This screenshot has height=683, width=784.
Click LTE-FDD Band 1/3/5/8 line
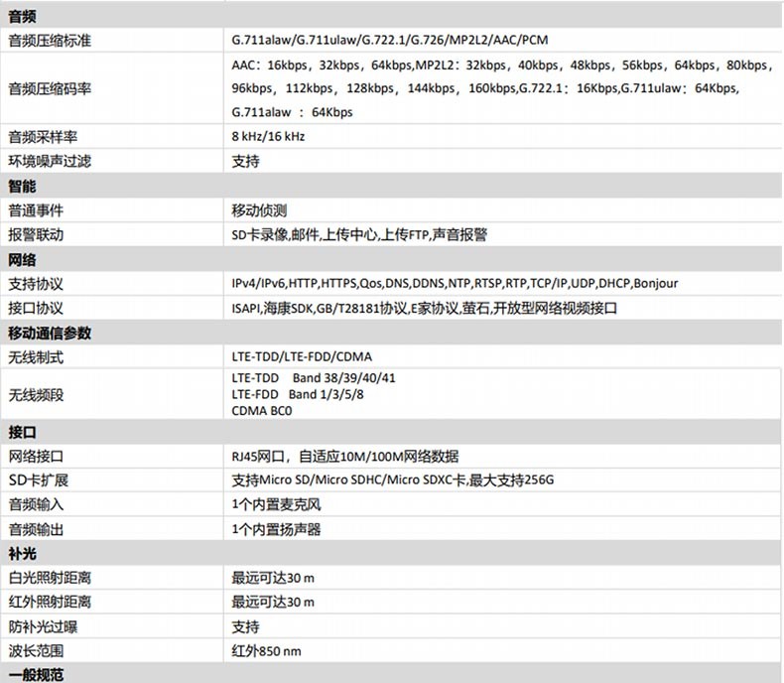298,394
